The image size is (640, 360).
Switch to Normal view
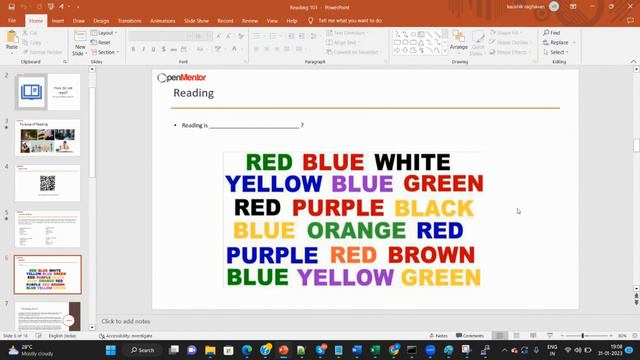coord(500,336)
